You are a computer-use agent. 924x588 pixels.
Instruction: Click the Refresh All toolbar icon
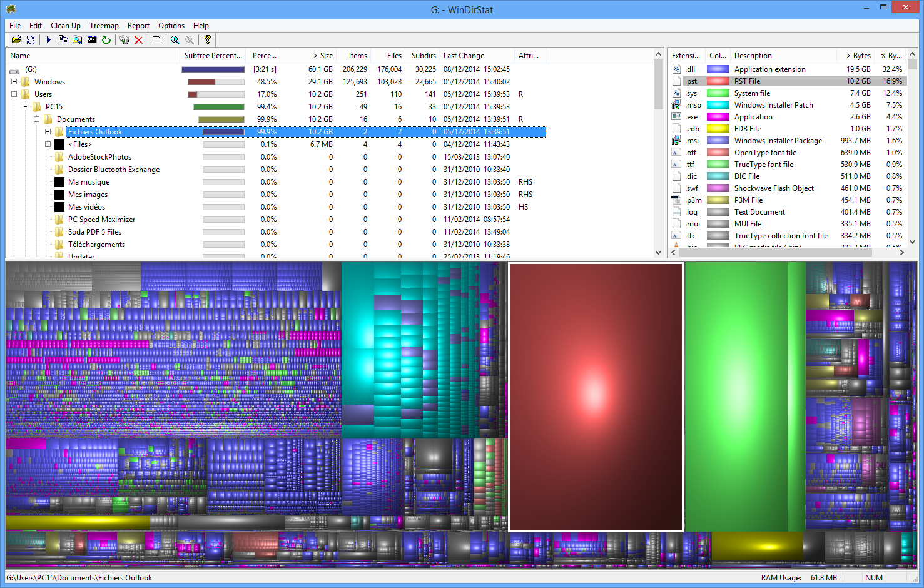[31, 40]
